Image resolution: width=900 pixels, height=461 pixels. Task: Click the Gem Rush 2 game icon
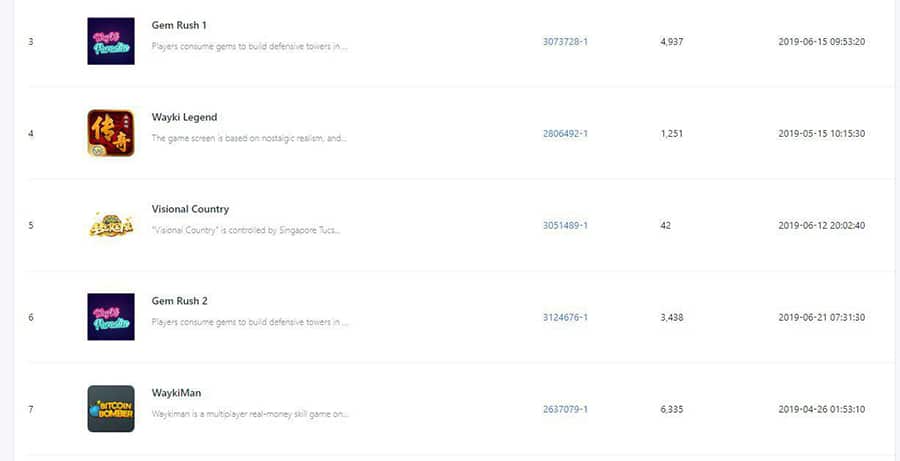click(x=111, y=317)
